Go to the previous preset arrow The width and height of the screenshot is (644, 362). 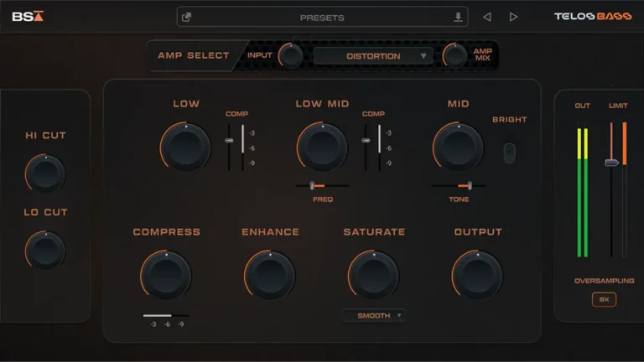point(486,17)
